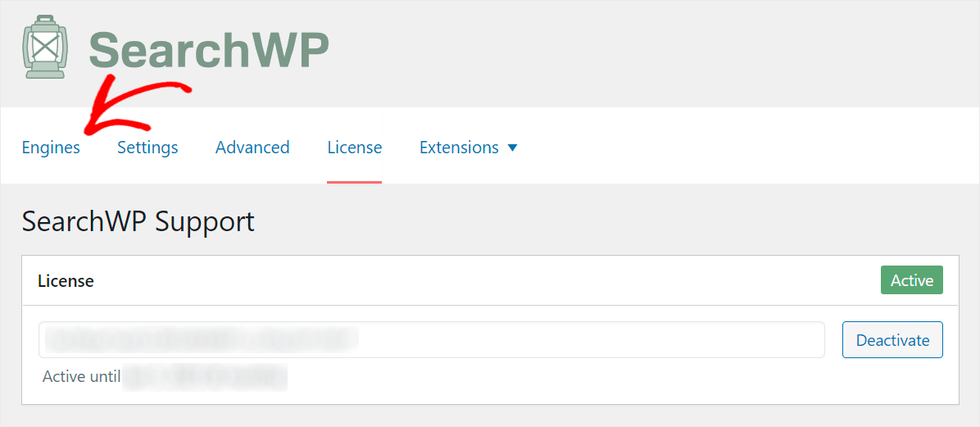Expand the Extensions dropdown menu

tap(469, 148)
